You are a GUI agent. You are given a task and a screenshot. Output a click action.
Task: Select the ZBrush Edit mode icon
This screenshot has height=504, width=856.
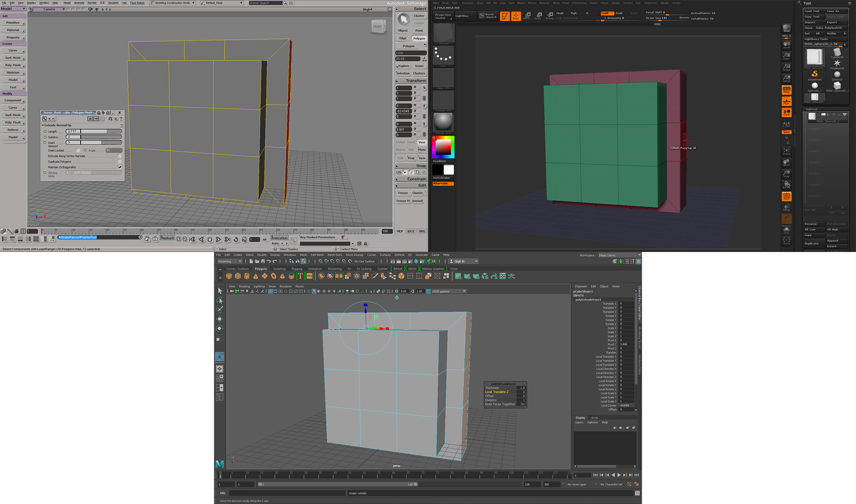(x=505, y=16)
